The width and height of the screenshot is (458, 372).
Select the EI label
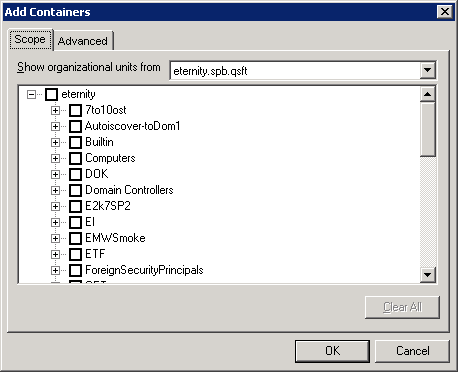click(90, 222)
